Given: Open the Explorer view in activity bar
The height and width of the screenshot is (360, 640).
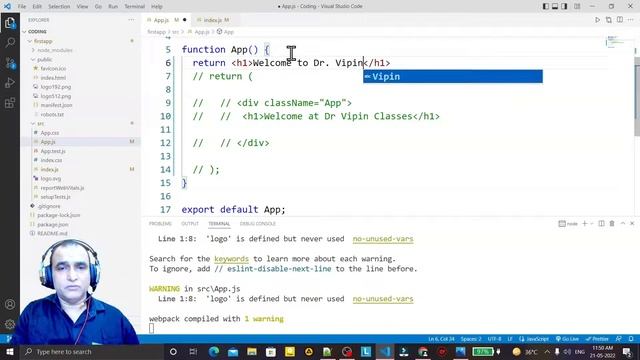Looking at the screenshot, I should pos(10,23).
